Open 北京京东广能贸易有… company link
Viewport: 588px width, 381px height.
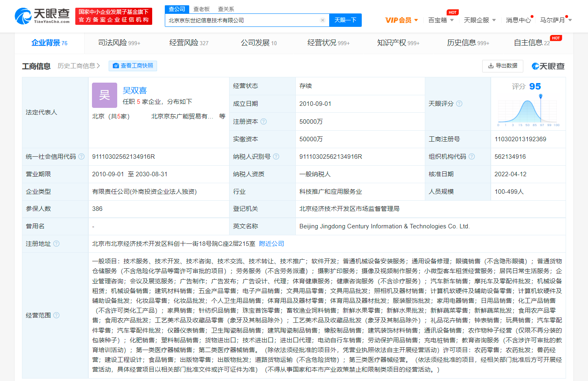[x=182, y=116]
